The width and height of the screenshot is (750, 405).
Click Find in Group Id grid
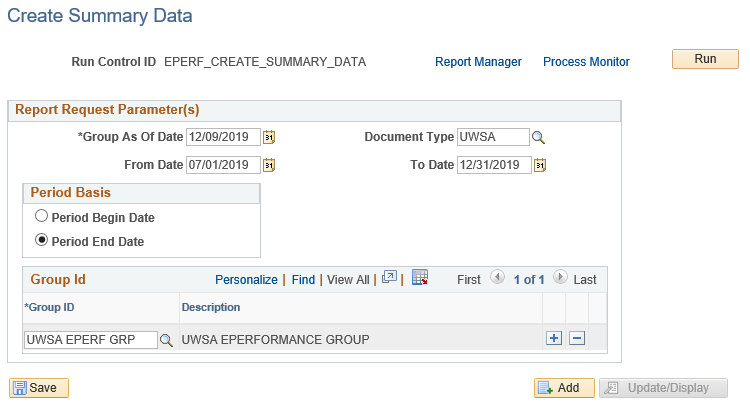(x=303, y=280)
